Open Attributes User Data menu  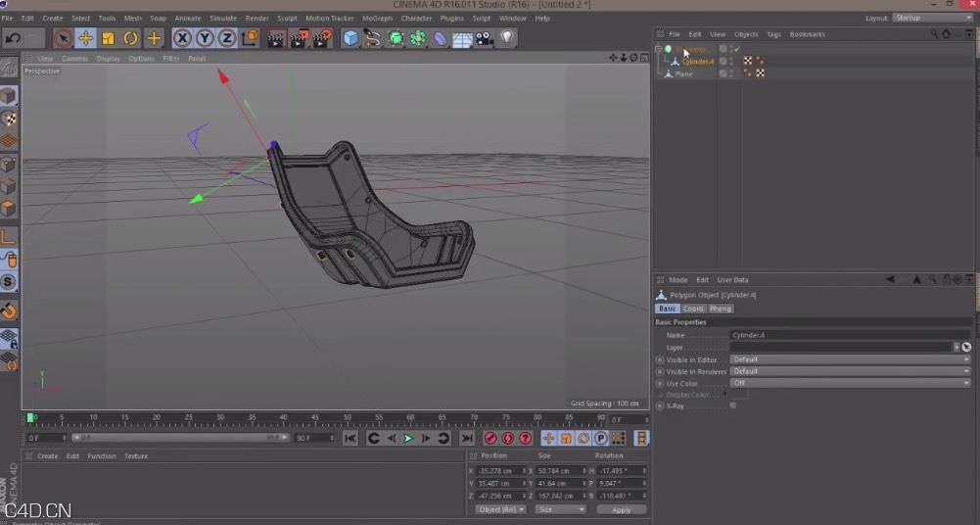[732, 280]
